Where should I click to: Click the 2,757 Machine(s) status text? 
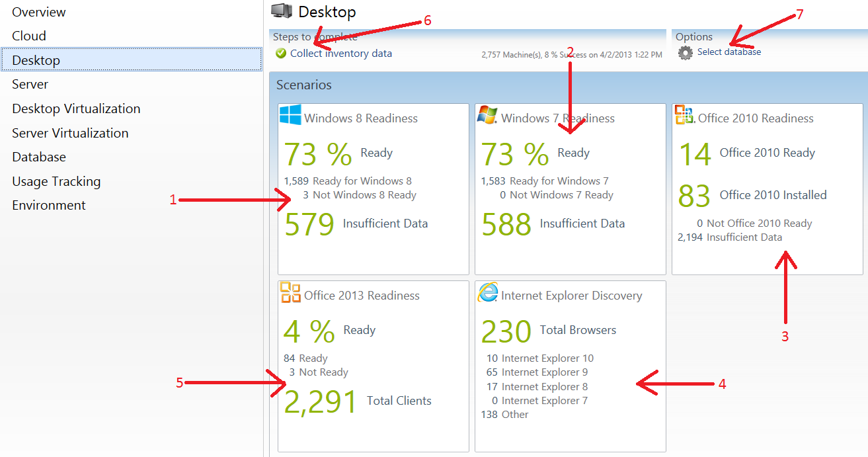(572, 55)
